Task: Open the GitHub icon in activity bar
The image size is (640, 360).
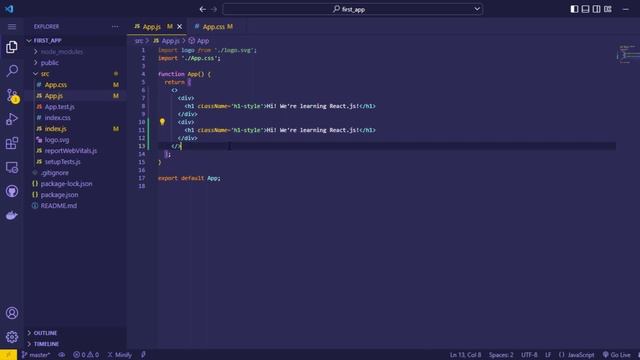Action: pos(12,191)
